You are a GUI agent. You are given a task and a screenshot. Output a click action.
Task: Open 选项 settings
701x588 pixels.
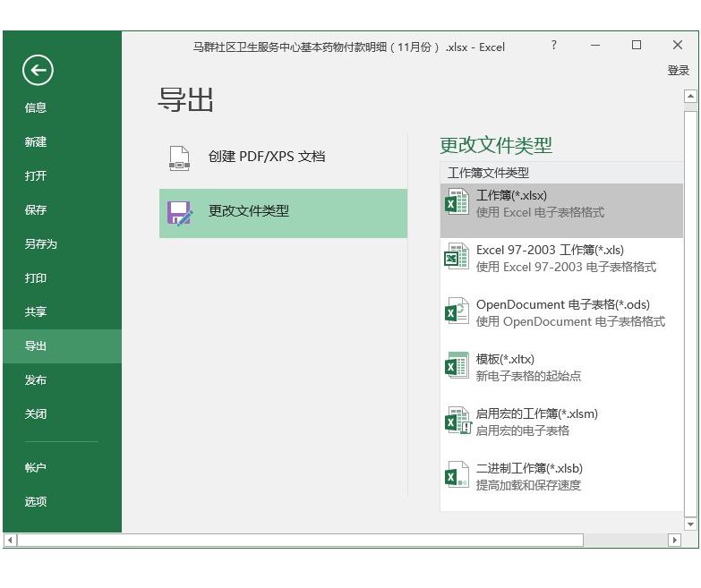pos(35,502)
